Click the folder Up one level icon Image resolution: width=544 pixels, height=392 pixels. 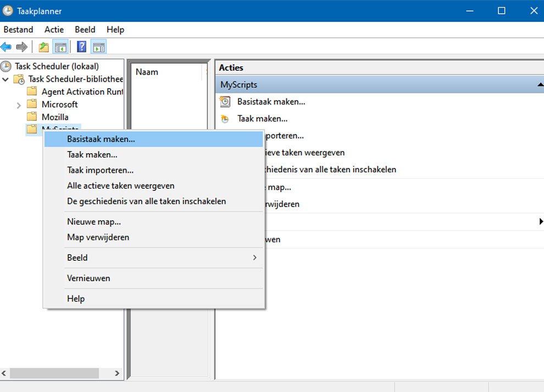point(44,47)
